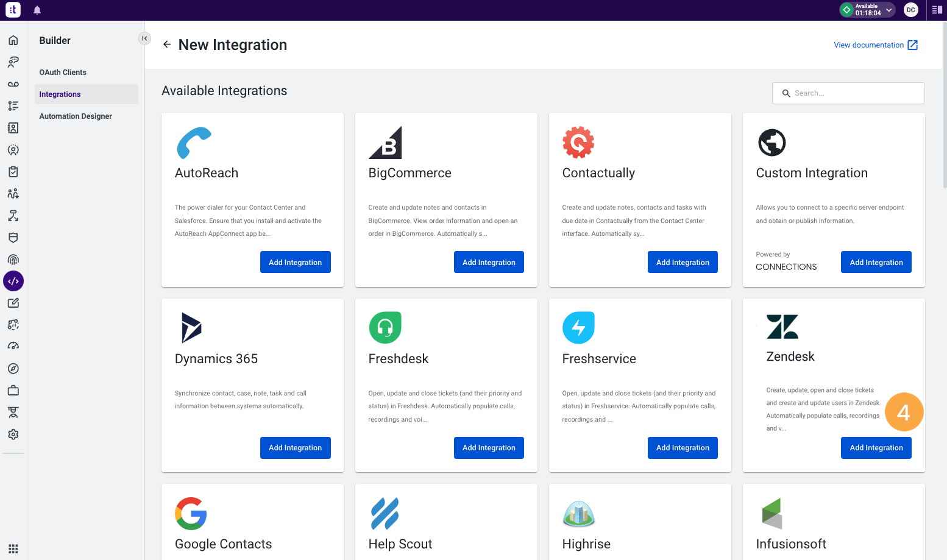Viewport: 947px width, 560px height.
Task: Click the Contactually gear logo
Action: click(578, 143)
